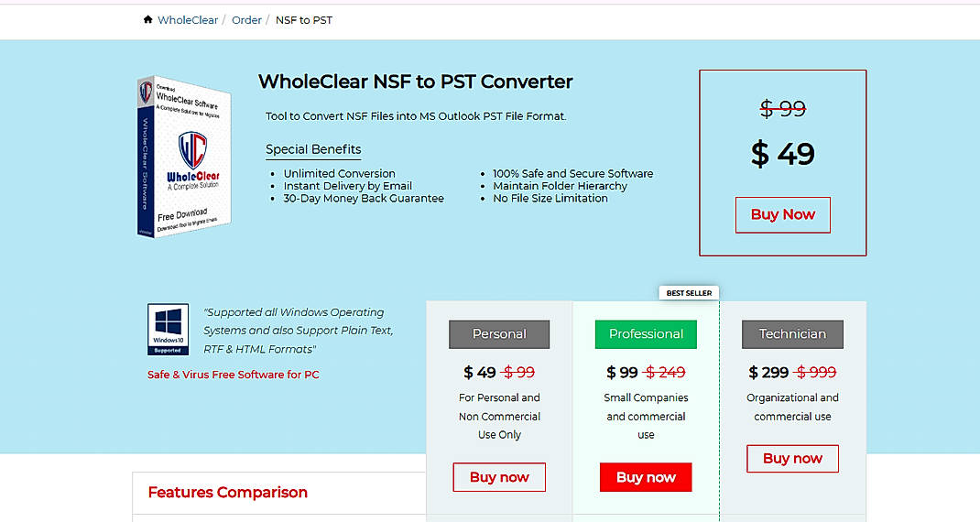Click the Features Comparison heading
The image size is (980, 522).
click(x=227, y=493)
